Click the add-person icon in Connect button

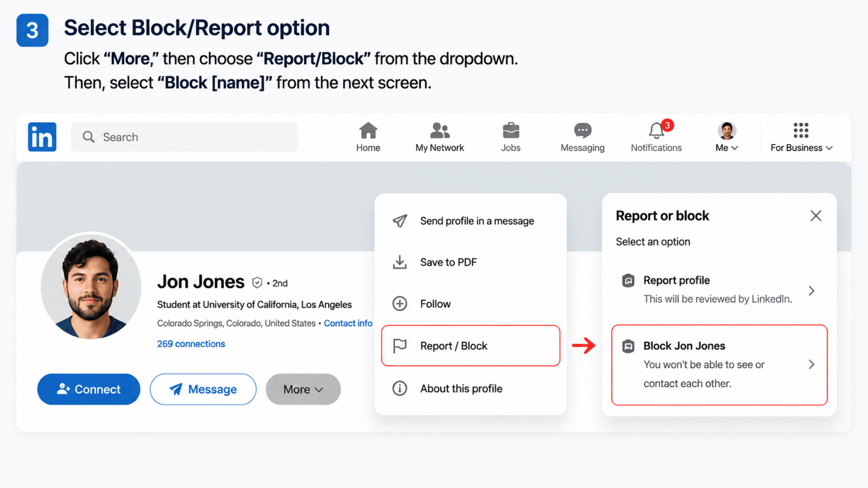pyautogui.click(x=63, y=389)
